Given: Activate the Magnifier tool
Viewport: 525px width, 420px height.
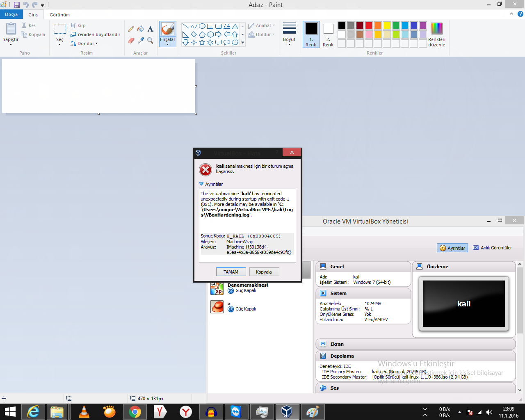Looking at the screenshot, I should pos(151,40).
